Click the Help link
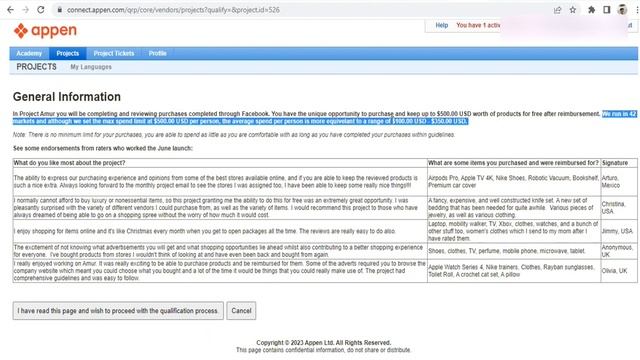The width and height of the screenshot is (640, 360). click(x=442, y=25)
